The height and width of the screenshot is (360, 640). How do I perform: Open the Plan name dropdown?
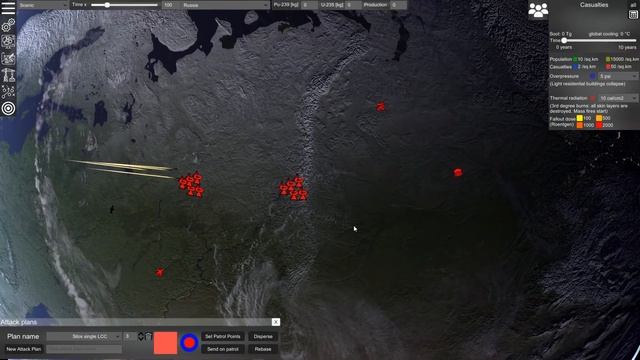(84, 336)
